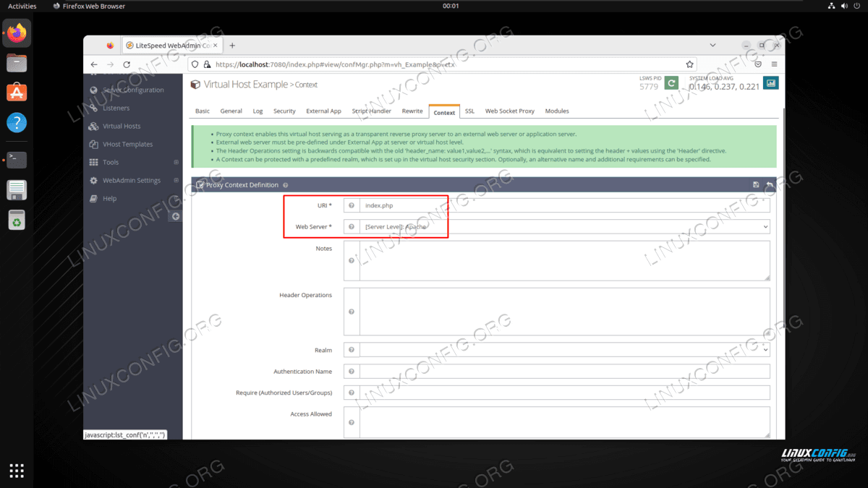Click the URI input field
The width and height of the screenshot is (868, 488).
point(565,205)
